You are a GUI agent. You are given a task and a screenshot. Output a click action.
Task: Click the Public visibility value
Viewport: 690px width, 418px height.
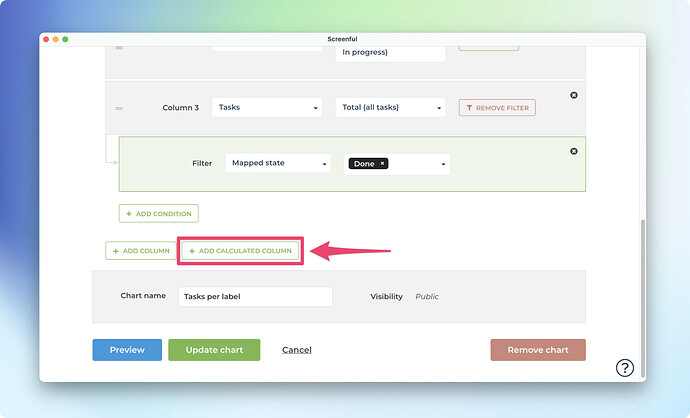click(427, 297)
